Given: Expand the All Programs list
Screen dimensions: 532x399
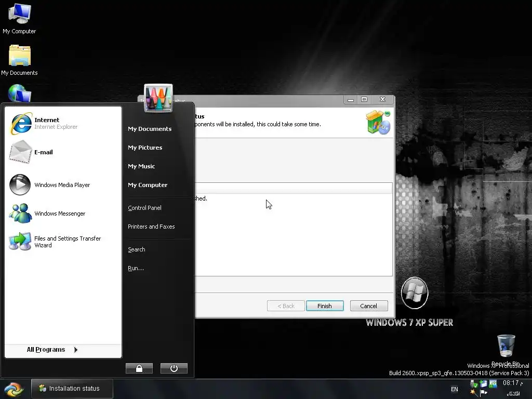Looking at the screenshot, I should tap(52, 350).
